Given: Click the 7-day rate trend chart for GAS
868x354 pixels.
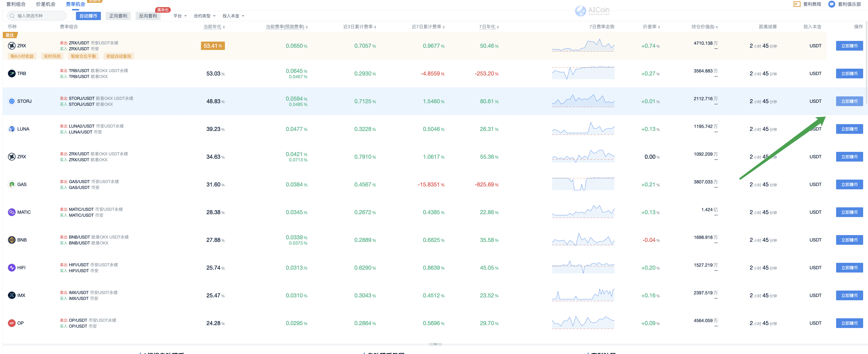Looking at the screenshot, I should pyautogui.click(x=583, y=184).
